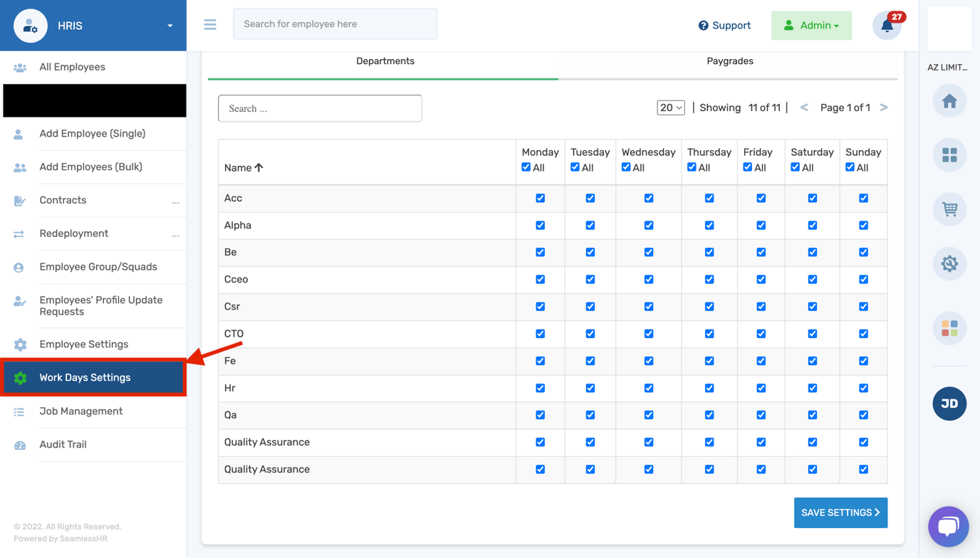Change the page size from 20
The width and height of the screenshot is (980, 558).
pos(670,107)
